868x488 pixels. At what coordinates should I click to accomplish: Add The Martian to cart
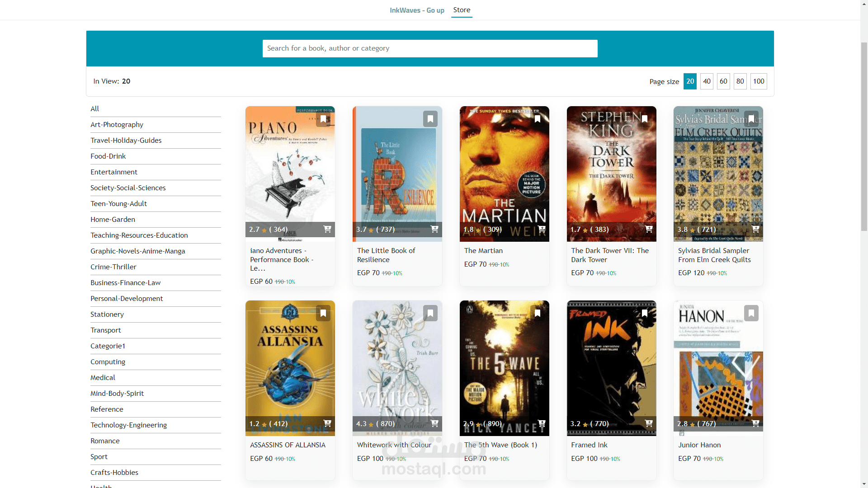point(542,229)
